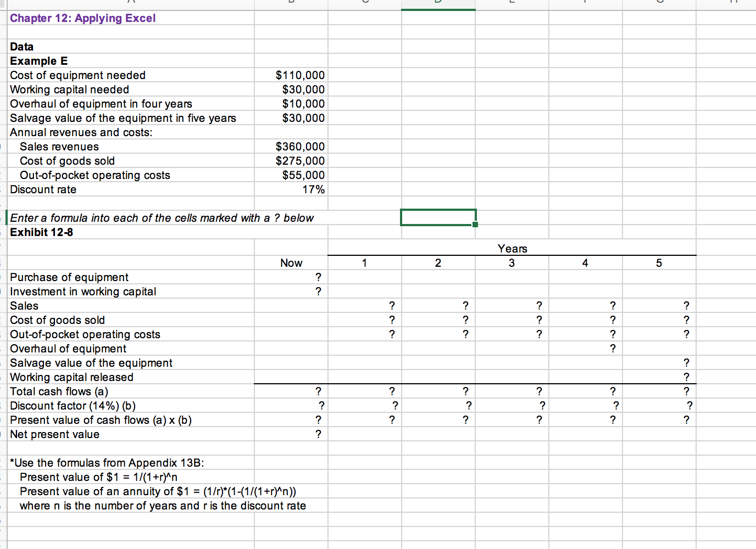Viewport: 756px width, 549px height.
Task: Select the year 5 column heading cell
Action: tap(658, 262)
